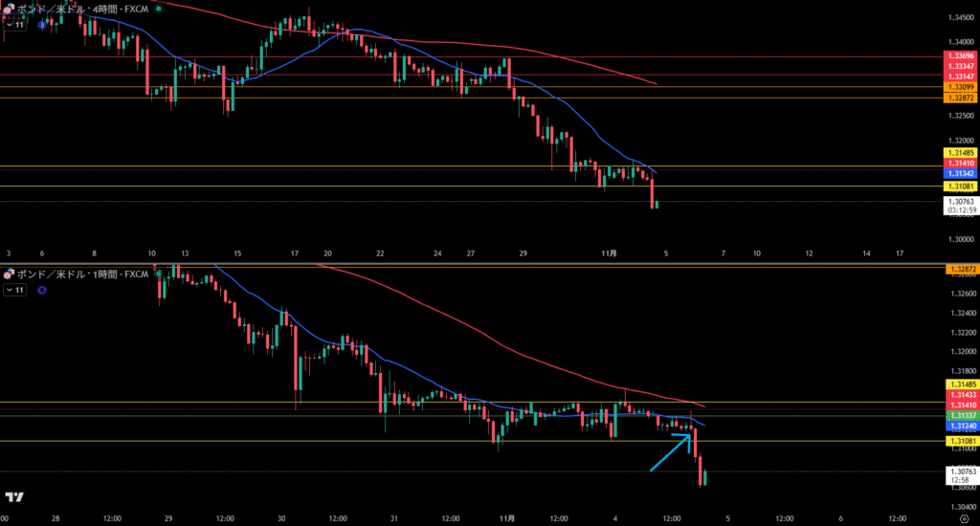The height and width of the screenshot is (526, 980).
Task: Click the red 1.33696 price label
Action: 960,55
